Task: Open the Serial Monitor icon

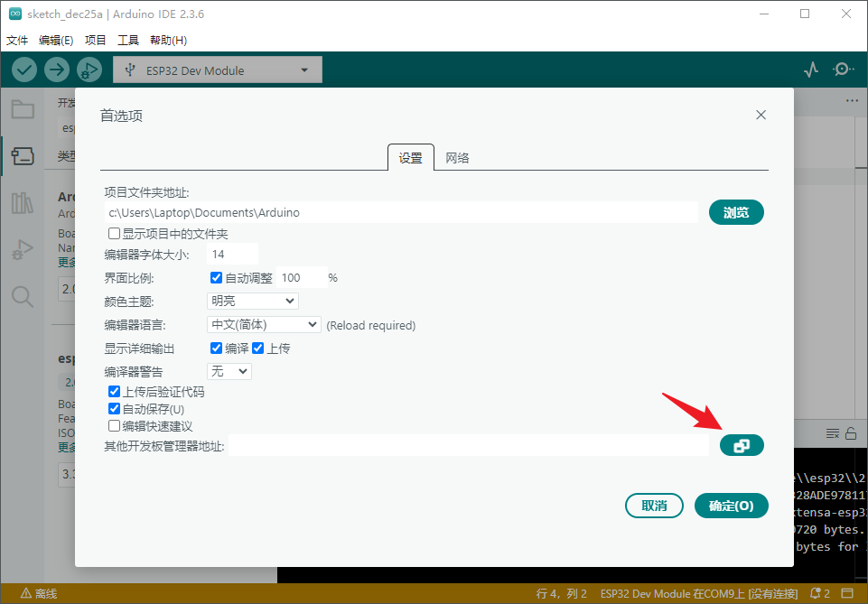Action: point(843,69)
